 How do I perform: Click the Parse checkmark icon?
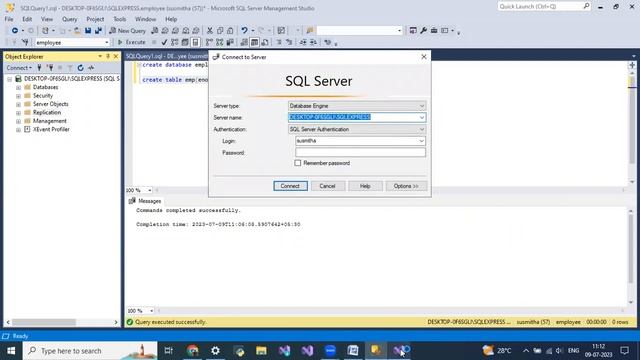164,42
